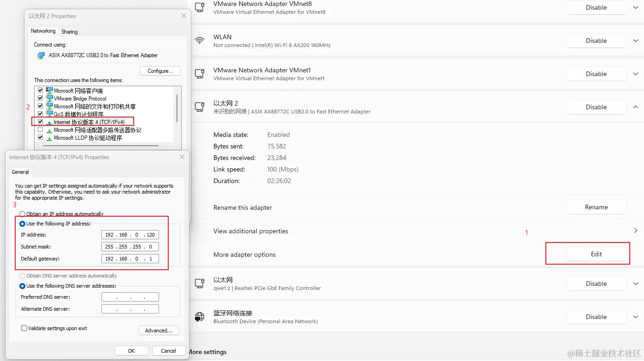Click the Alternate DNS server field
The image size is (644, 361).
[x=130, y=309]
